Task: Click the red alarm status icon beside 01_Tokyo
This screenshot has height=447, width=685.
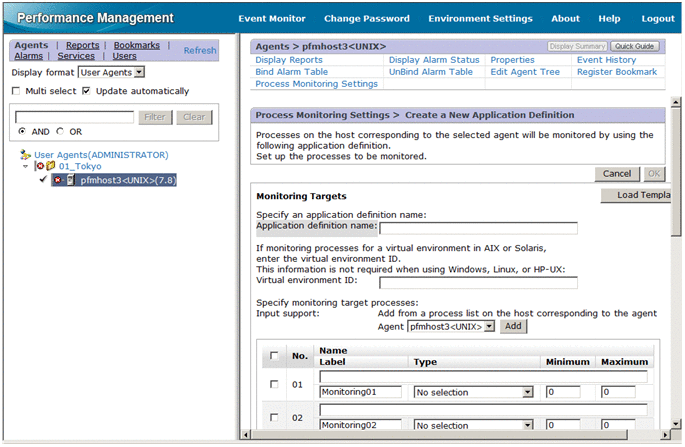Action: 39,167
